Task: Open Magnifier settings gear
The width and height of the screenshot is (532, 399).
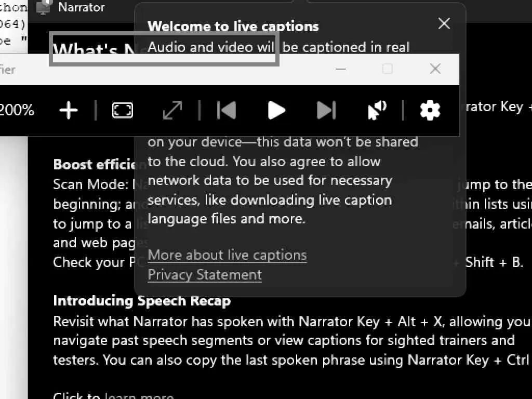Action: [x=430, y=110]
